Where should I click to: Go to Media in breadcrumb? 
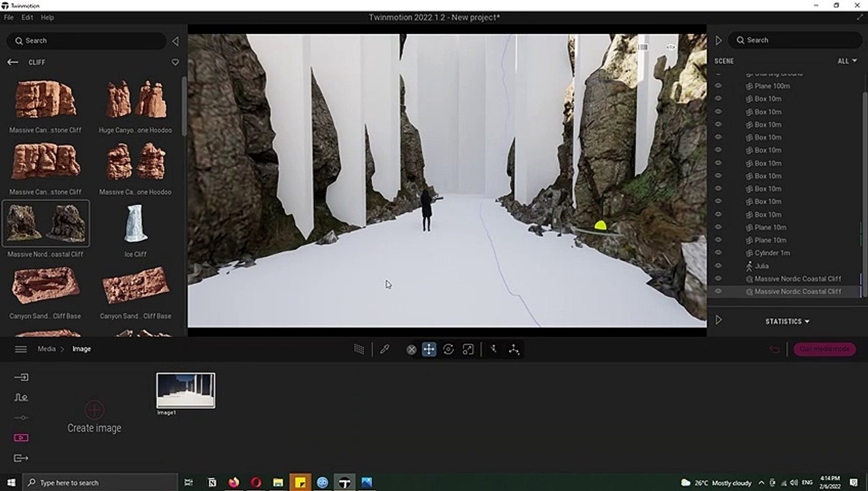coord(47,349)
